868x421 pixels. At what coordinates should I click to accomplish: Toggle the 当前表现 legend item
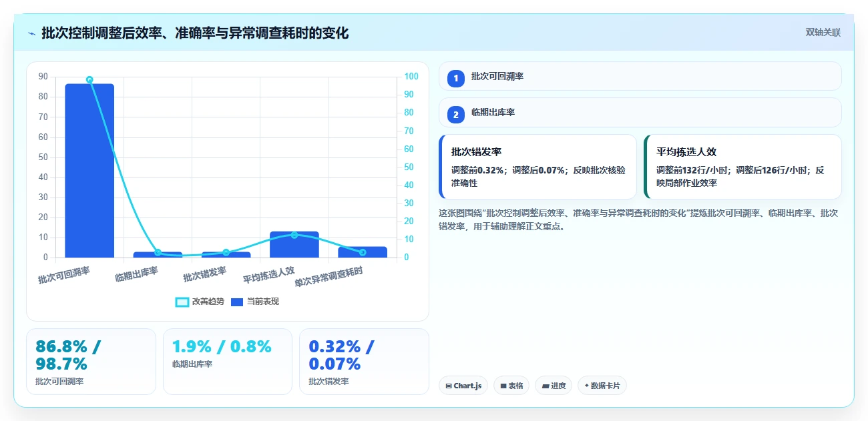click(255, 302)
